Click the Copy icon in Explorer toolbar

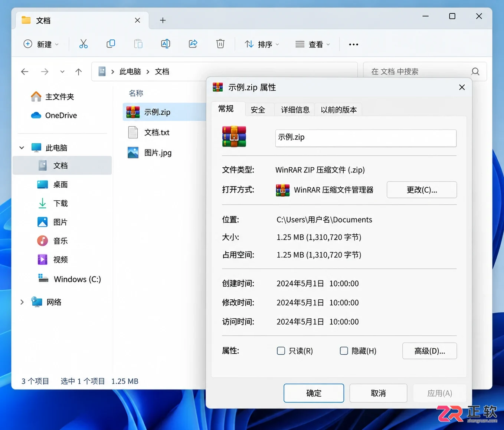pyautogui.click(x=111, y=44)
